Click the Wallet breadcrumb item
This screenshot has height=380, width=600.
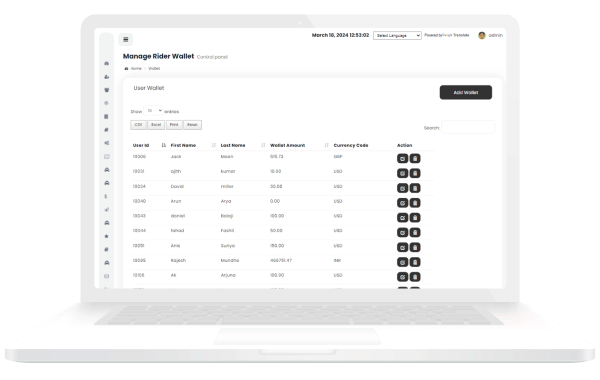[x=154, y=68]
